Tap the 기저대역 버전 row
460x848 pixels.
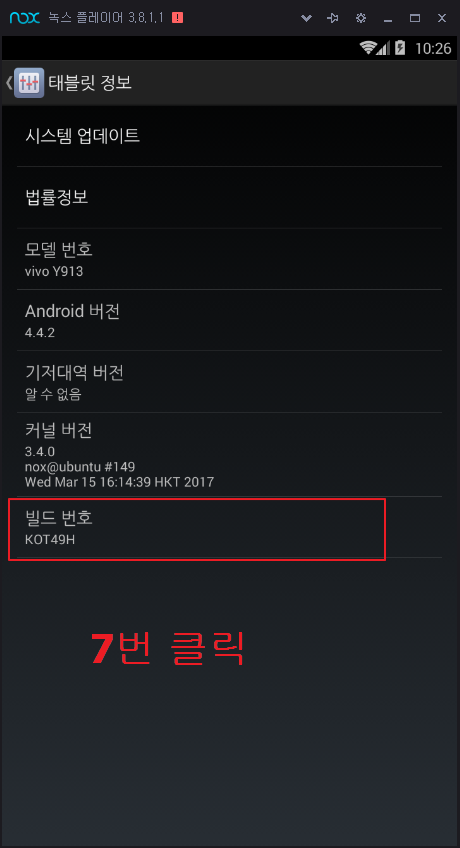(x=229, y=382)
